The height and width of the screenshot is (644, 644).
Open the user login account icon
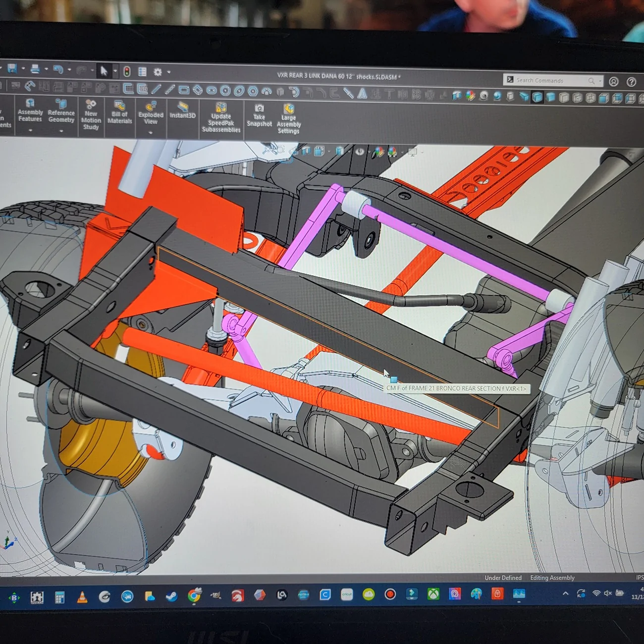[x=614, y=82]
